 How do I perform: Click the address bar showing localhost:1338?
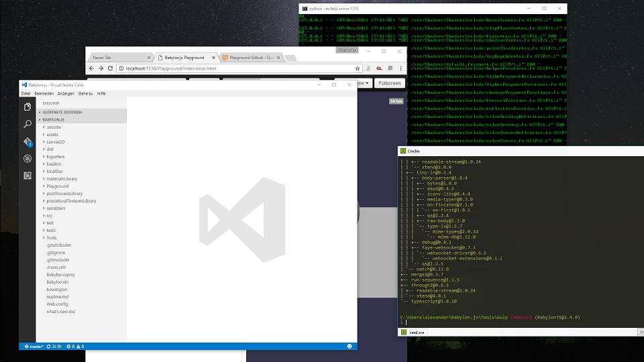click(235, 68)
